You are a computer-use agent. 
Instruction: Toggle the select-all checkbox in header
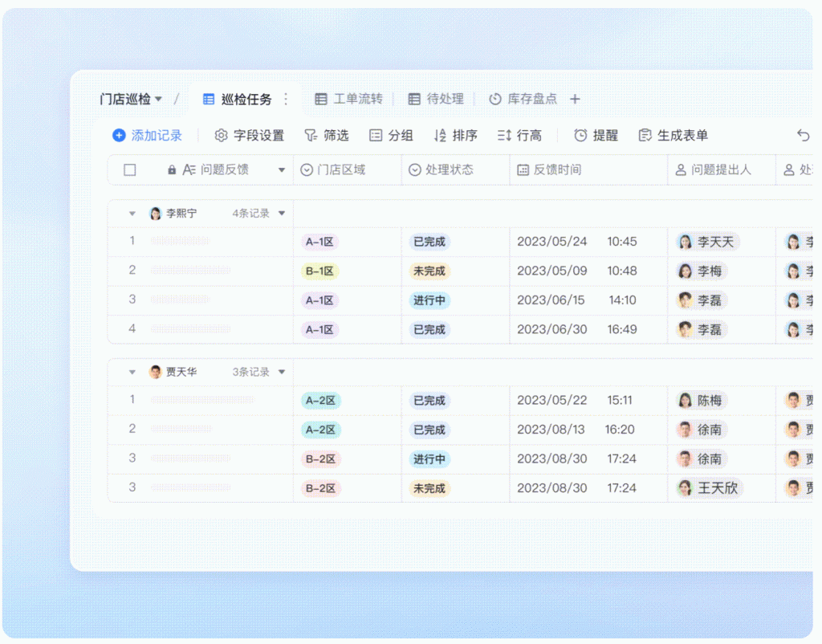(130, 170)
